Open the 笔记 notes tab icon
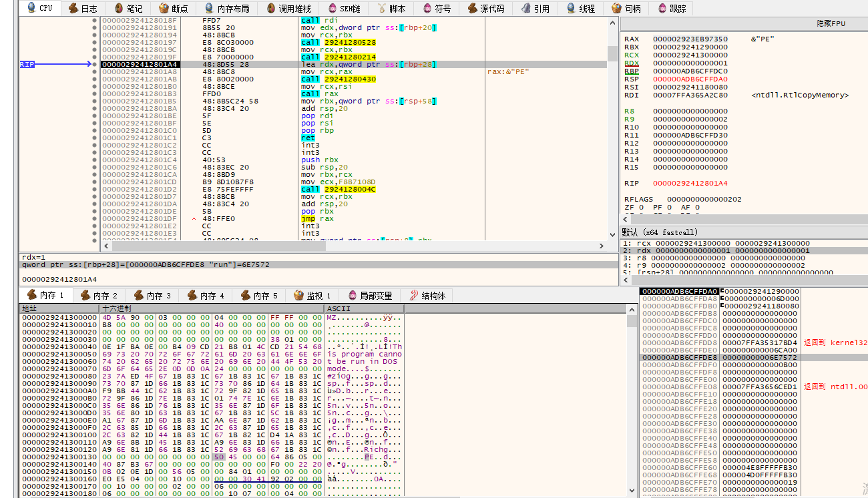Screen dimensions: 868x498 119,8
